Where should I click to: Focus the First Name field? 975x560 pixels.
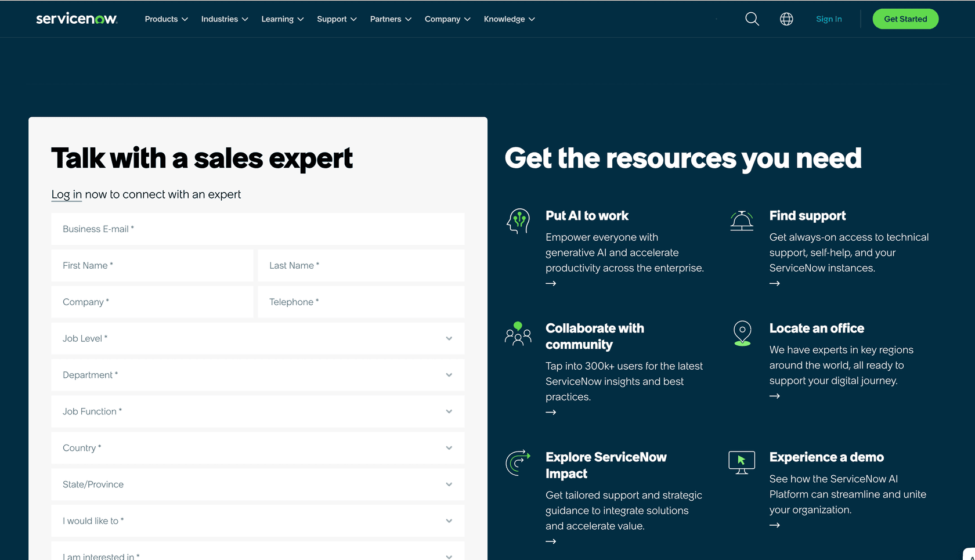click(x=152, y=265)
